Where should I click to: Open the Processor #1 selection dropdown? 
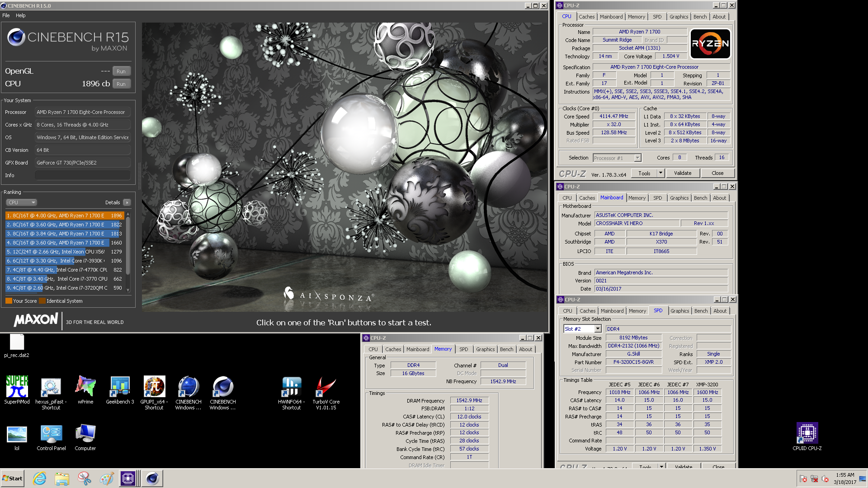pos(617,158)
